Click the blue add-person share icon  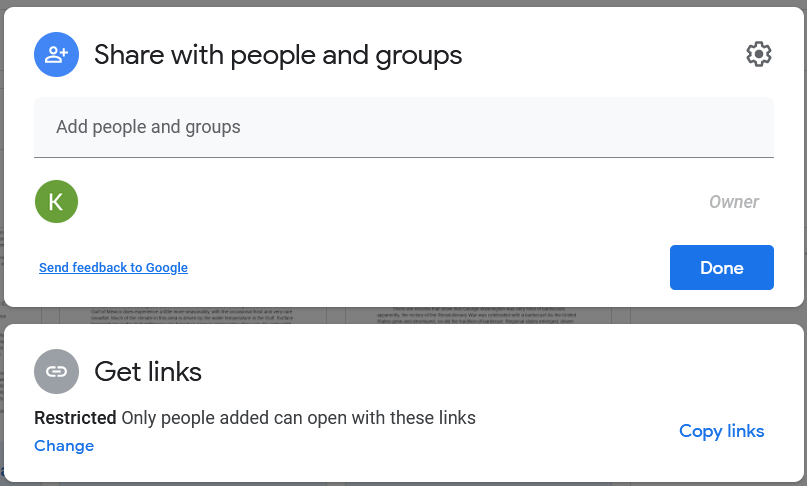click(x=57, y=55)
